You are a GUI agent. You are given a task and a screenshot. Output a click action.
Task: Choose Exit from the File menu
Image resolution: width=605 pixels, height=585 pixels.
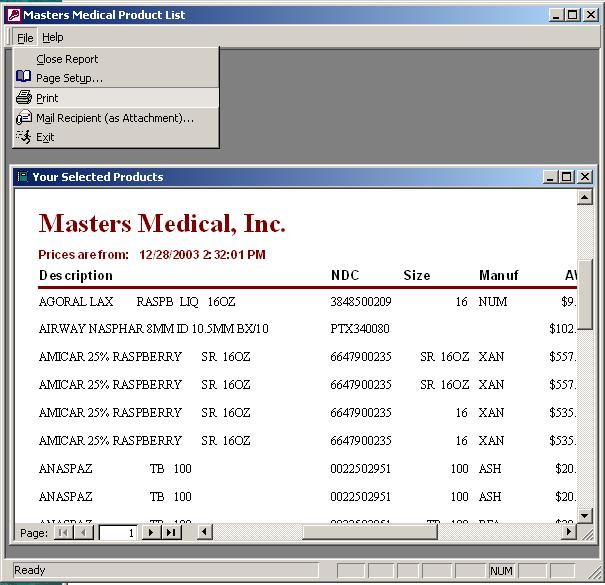116,137
